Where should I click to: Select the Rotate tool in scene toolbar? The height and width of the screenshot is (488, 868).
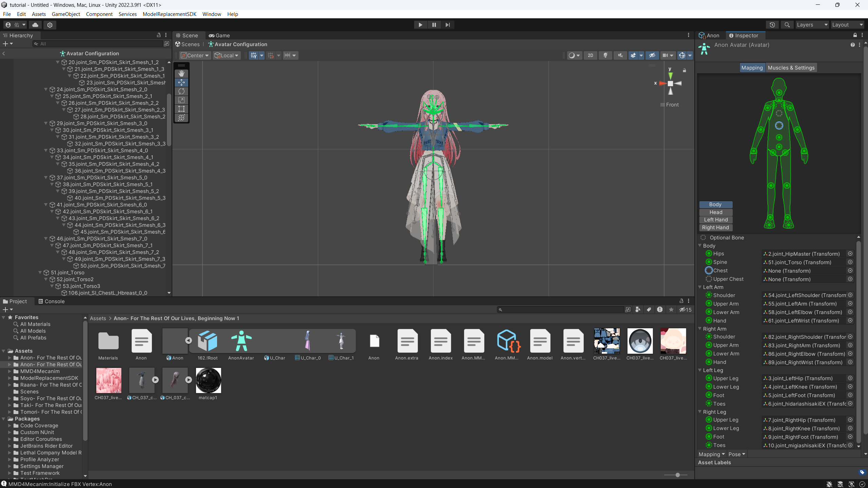point(181,91)
